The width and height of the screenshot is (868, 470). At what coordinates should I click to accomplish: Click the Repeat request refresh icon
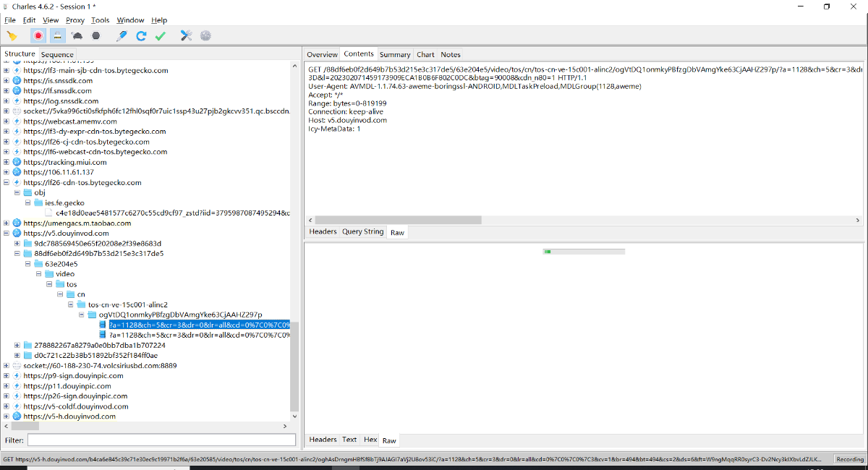(x=141, y=35)
